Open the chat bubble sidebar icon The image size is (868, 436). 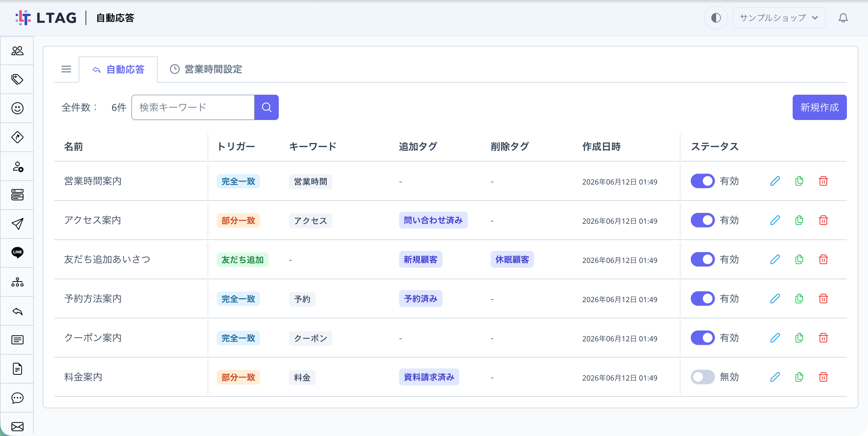point(17,398)
